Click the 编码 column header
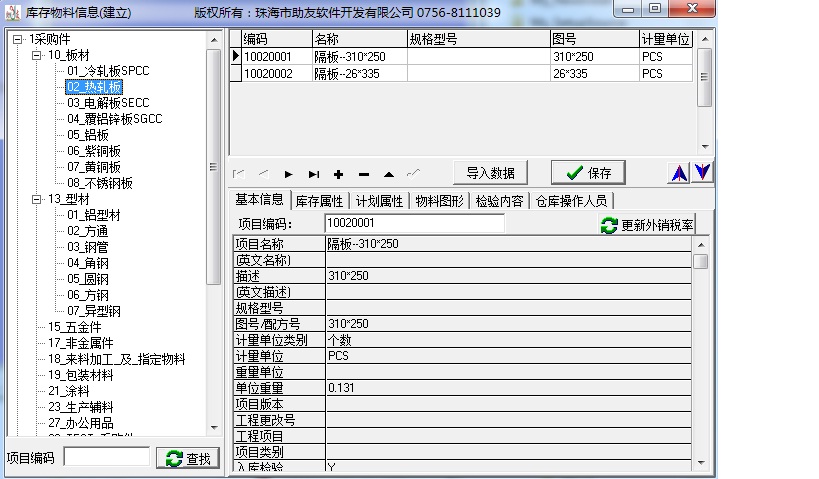The width and height of the screenshot is (819, 479). point(277,39)
